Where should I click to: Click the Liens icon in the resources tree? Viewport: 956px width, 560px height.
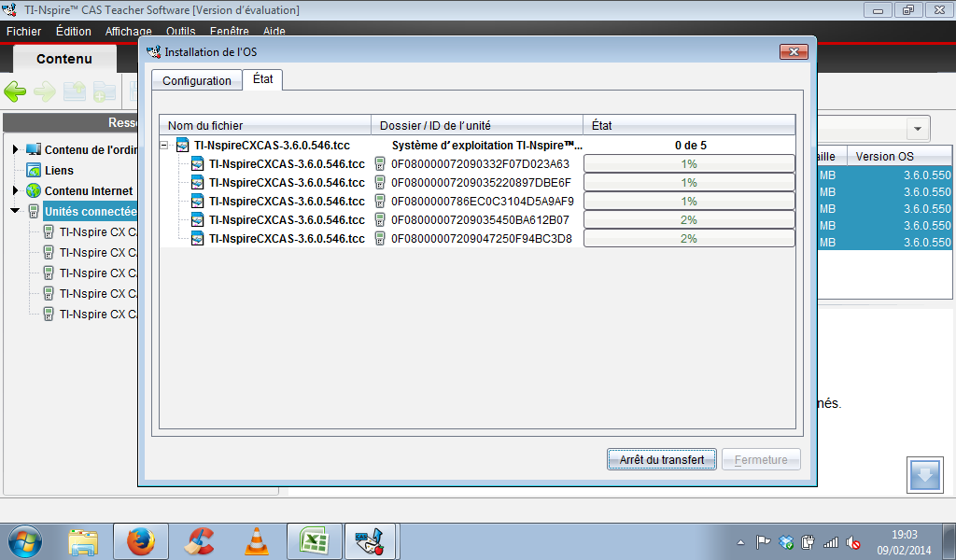tap(34, 170)
